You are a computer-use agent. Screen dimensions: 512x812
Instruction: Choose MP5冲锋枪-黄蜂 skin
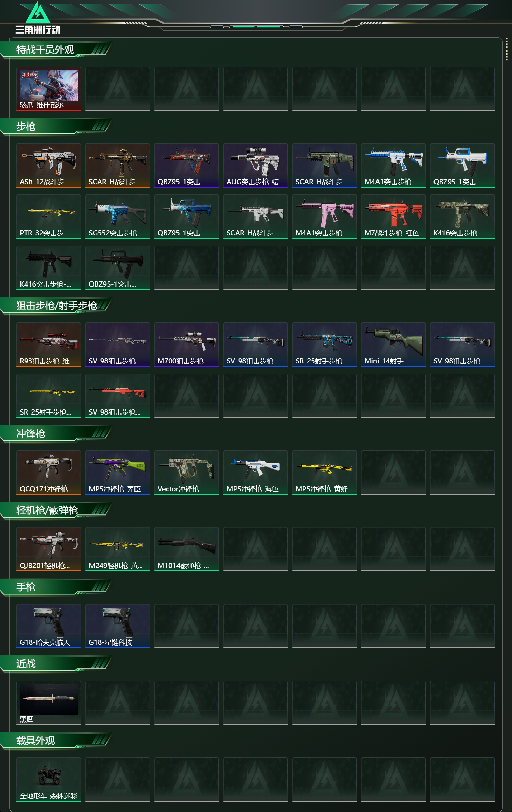pyautogui.click(x=324, y=473)
